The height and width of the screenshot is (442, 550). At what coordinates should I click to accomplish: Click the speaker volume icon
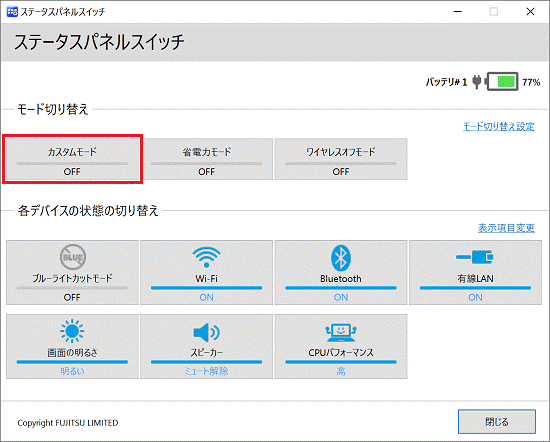(206, 332)
